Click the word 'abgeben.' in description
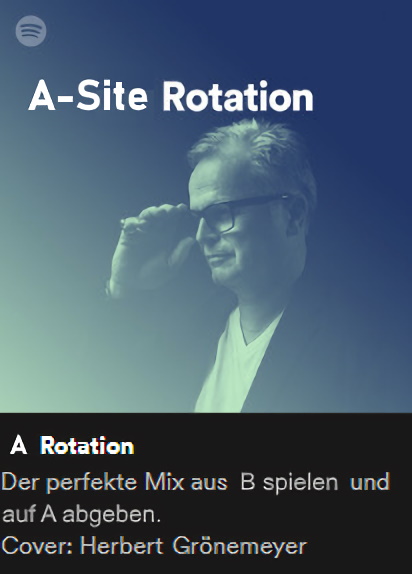The width and height of the screenshot is (412, 574). point(112,515)
